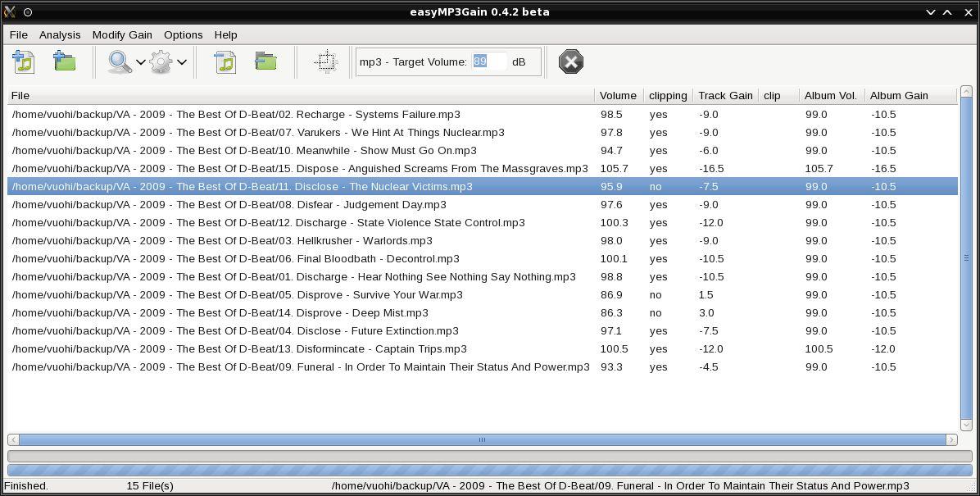This screenshot has width=980, height=496.
Task: Apply gain with the gear icon
Action: tap(161, 62)
